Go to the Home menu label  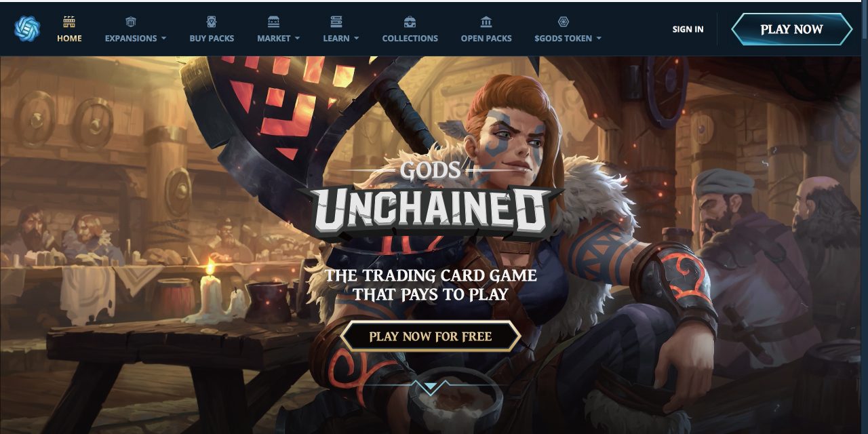point(69,39)
